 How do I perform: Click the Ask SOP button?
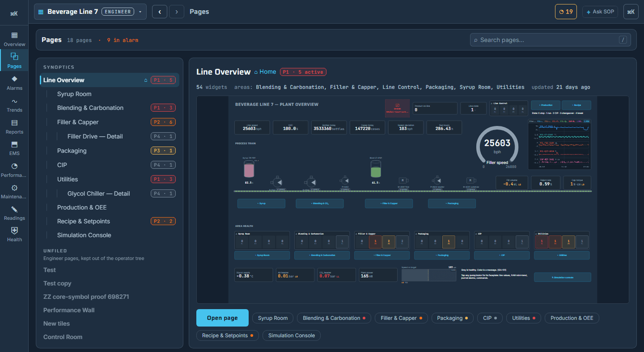point(600,12)
